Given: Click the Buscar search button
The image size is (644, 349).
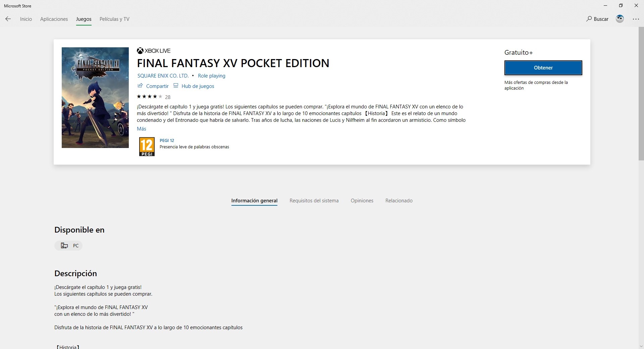Looking at the screenshot, I should [597, 19].
